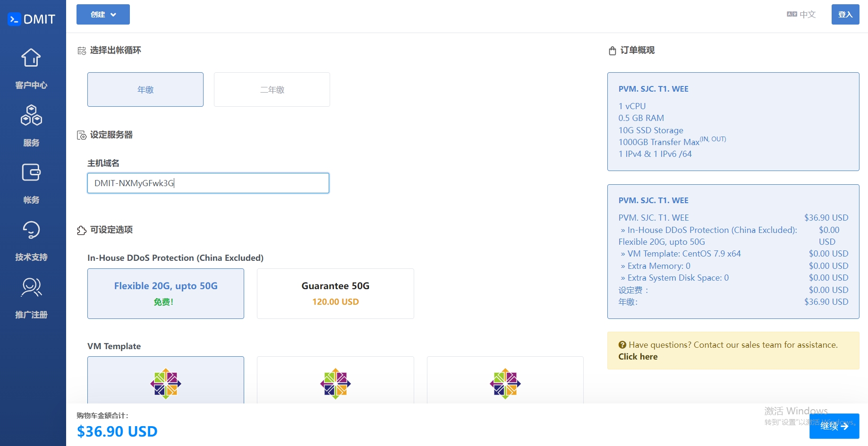Image resolution: width=868 pixels, height=446 pixels.
Task: Click the '10G SSD Storage' spec line
Action: tap(651, 130)
